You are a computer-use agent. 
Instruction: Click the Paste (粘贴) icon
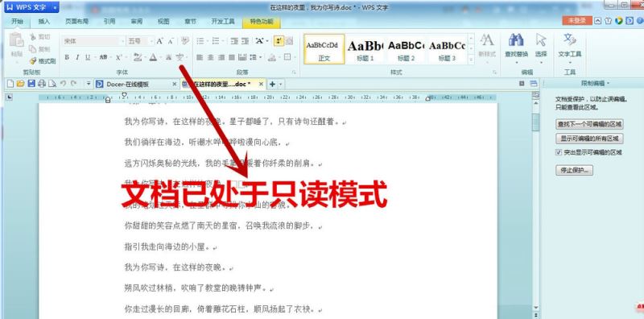[x=17, y=40]
